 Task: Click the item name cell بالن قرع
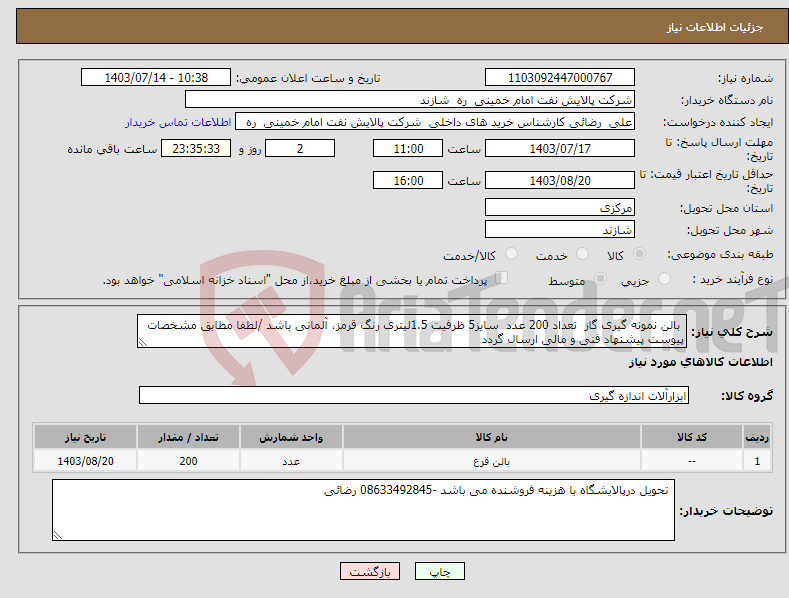pyautogui.click(x=492, y=461)
